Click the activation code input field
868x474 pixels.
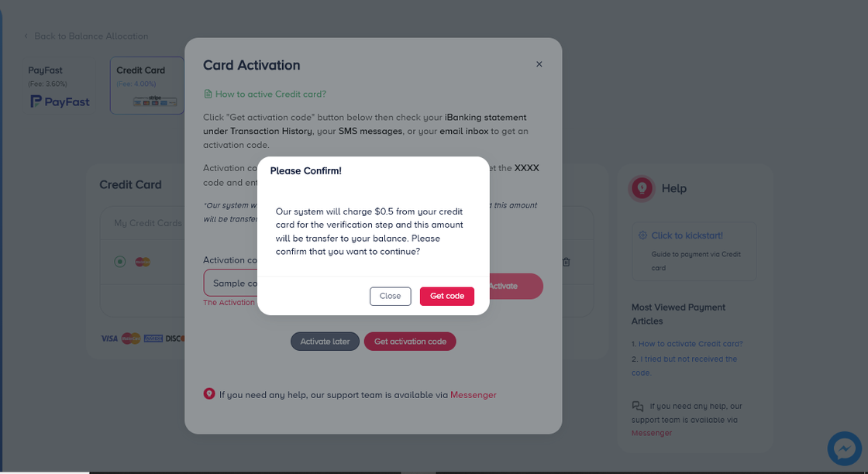pyautogui.click(x=230, y=283)
